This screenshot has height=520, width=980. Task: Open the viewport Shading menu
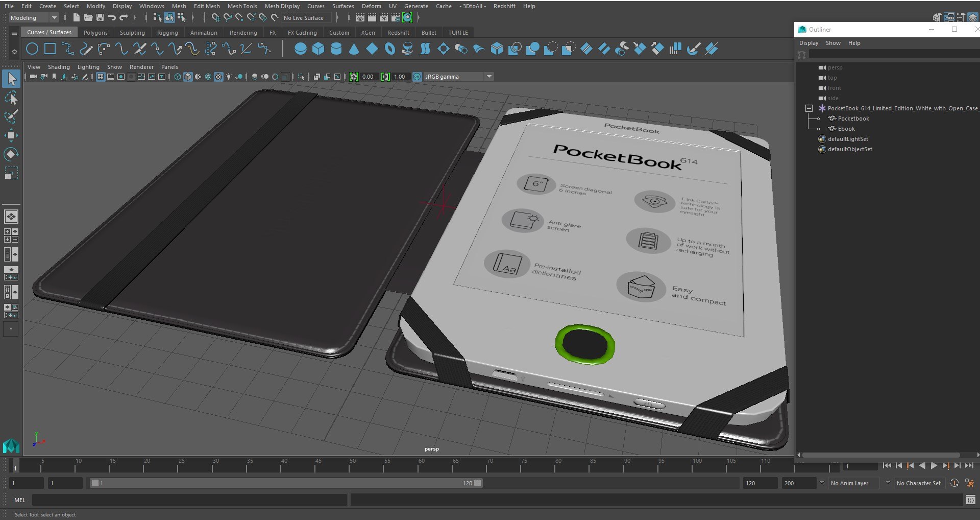tap(59, 67)
